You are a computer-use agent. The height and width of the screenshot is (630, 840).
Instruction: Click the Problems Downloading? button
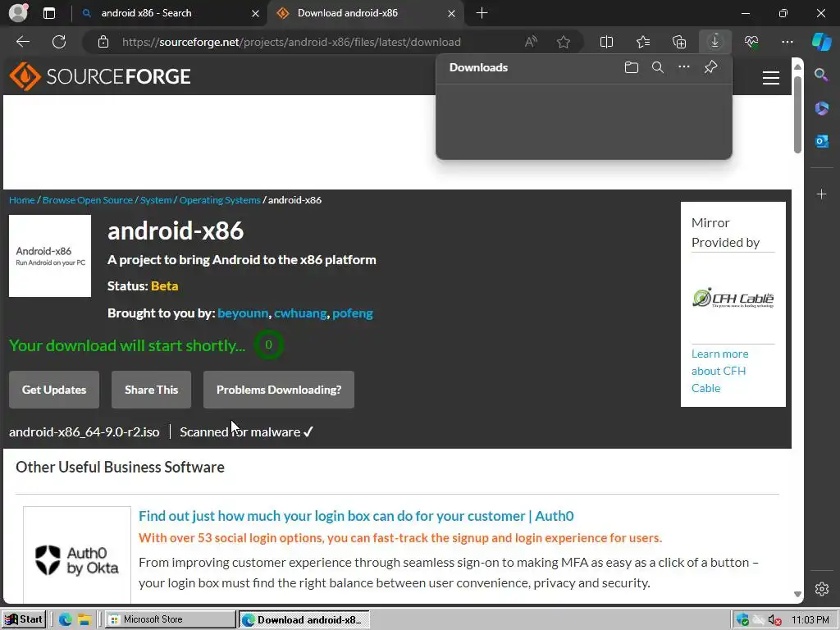(279, 390)
